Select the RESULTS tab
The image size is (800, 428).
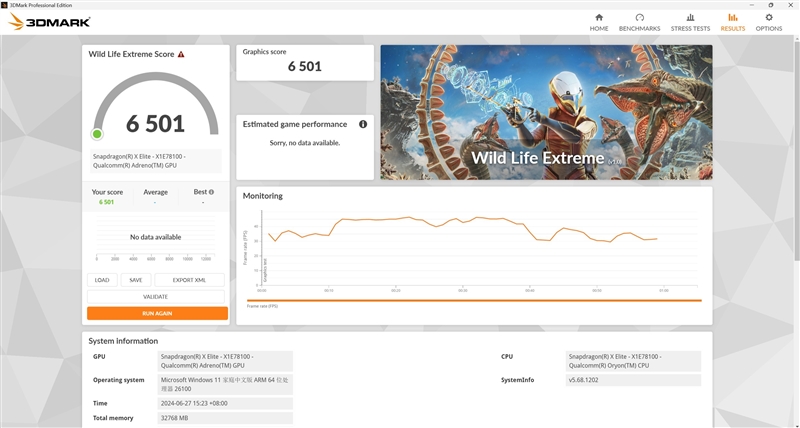click(733, 23)
